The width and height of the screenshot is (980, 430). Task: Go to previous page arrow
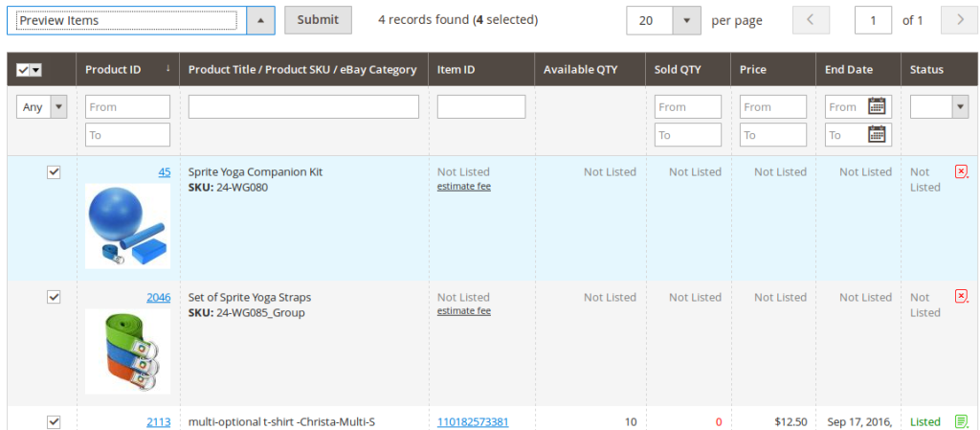click(x=811, y=20)
